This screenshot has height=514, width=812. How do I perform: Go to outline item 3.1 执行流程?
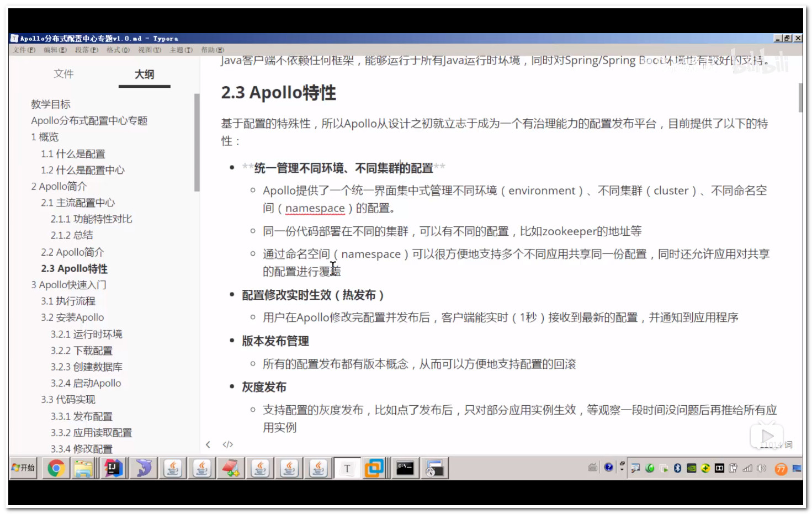pos(68,301)
